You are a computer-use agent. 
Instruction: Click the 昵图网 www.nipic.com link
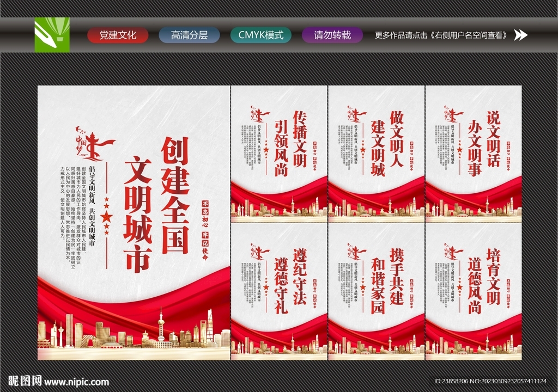[58, 381]
